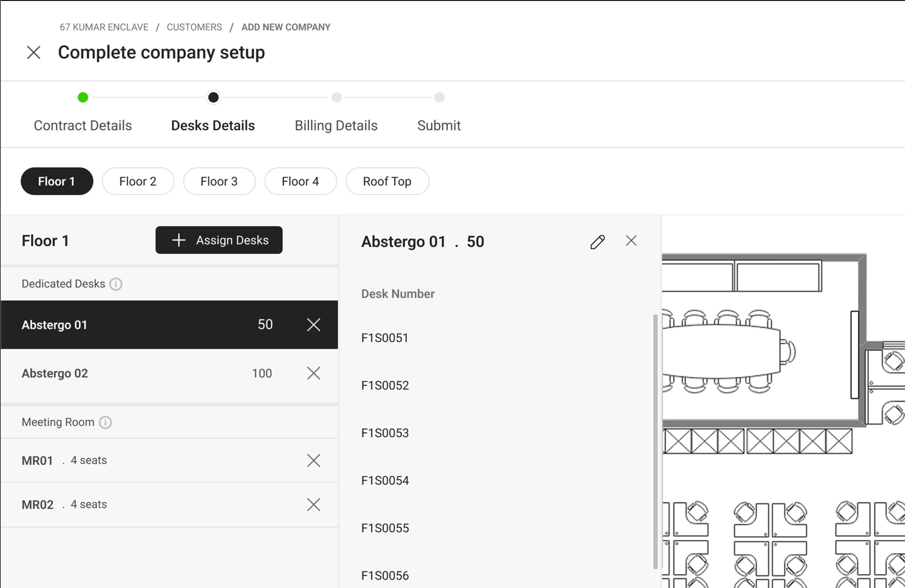Click the grey Billing Details step dot
This screenshot has height=588, width=905.
337,98
